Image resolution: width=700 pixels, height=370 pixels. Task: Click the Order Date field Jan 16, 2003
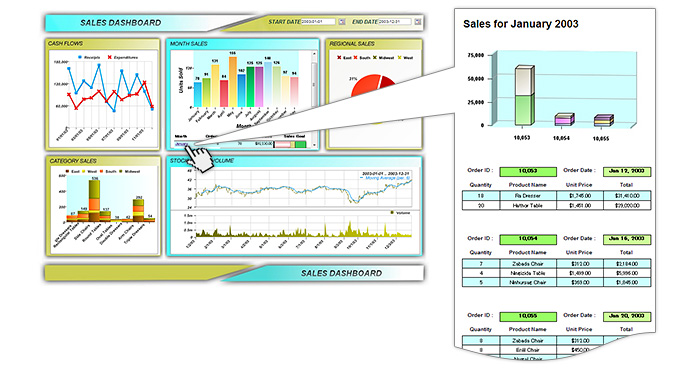point(627,239)
